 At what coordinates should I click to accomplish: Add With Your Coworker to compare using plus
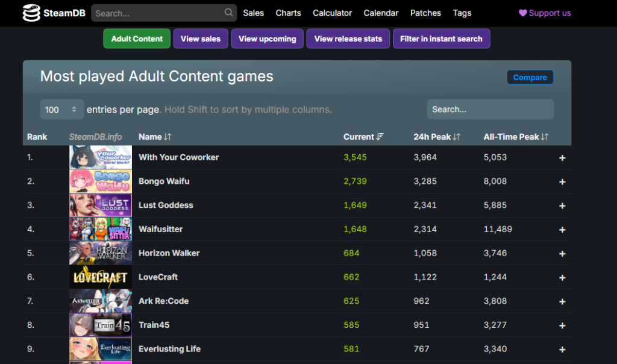[x=562, y=158]
